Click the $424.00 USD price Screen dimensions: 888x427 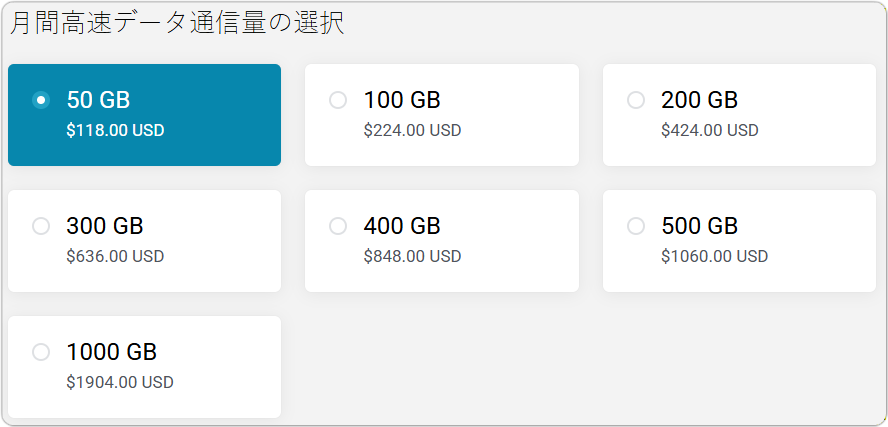coord(709,130)
